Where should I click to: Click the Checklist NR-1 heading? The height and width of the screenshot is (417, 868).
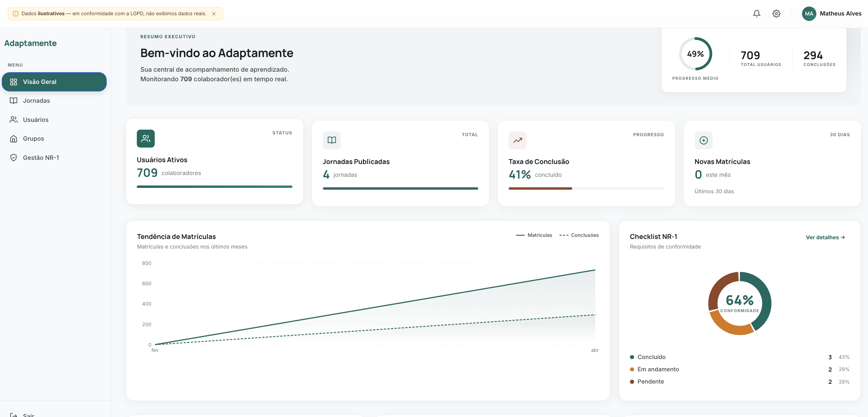click(653, 237)
